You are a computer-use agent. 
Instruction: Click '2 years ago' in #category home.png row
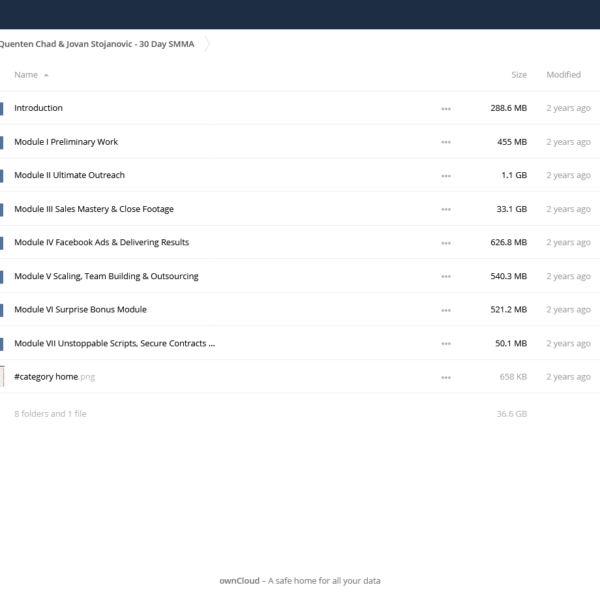[x=568, y=377]
